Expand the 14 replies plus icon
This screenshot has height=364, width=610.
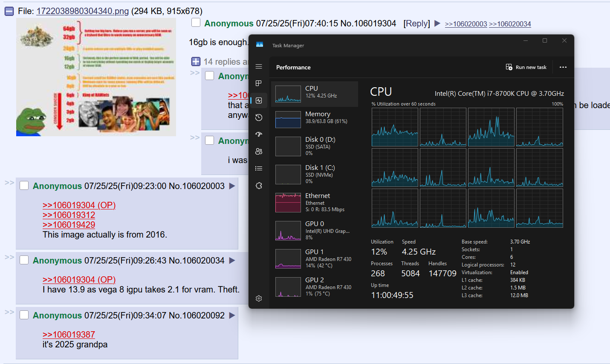coord(196,61)
